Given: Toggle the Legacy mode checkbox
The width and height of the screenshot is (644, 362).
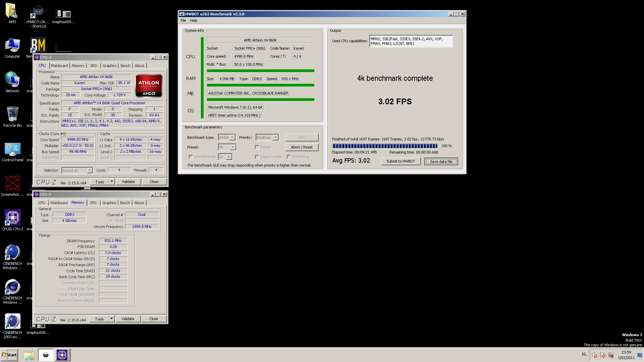Looking at the screenshot, I should 257,157.
